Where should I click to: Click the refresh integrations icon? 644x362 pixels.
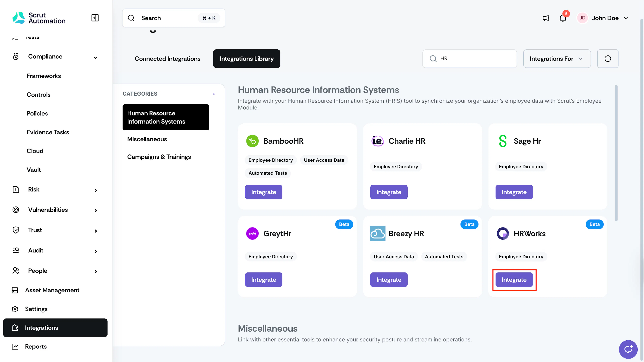point(608,59)
